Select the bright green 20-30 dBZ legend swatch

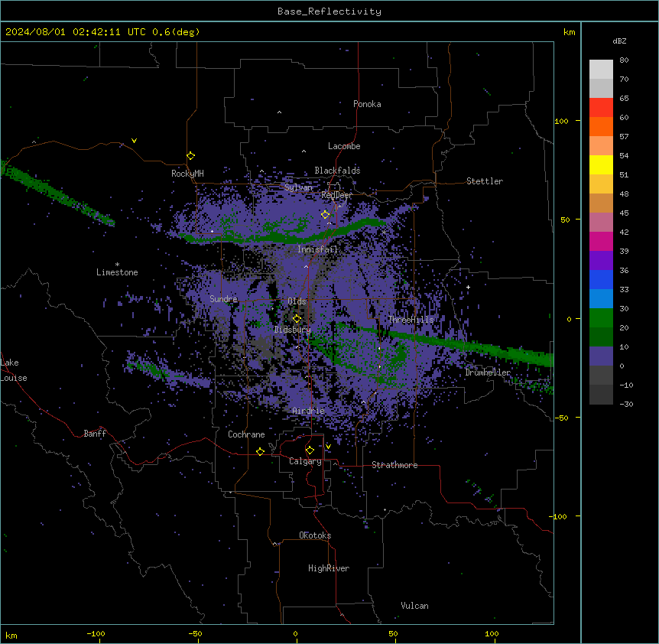pyautogui.click(x=601, y=318)
